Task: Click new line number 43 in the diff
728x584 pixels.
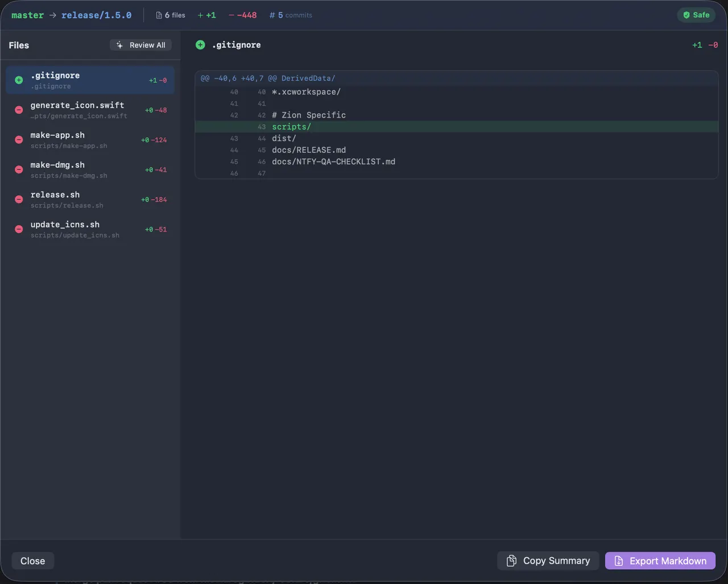Action: coord(262,127)
